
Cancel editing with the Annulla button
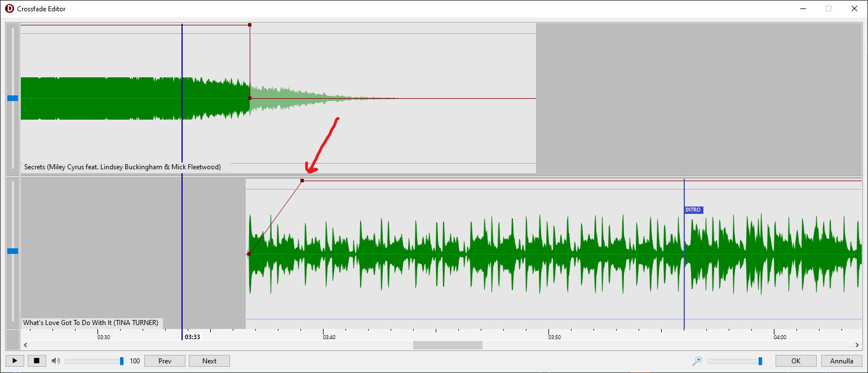tap(842, 361)
